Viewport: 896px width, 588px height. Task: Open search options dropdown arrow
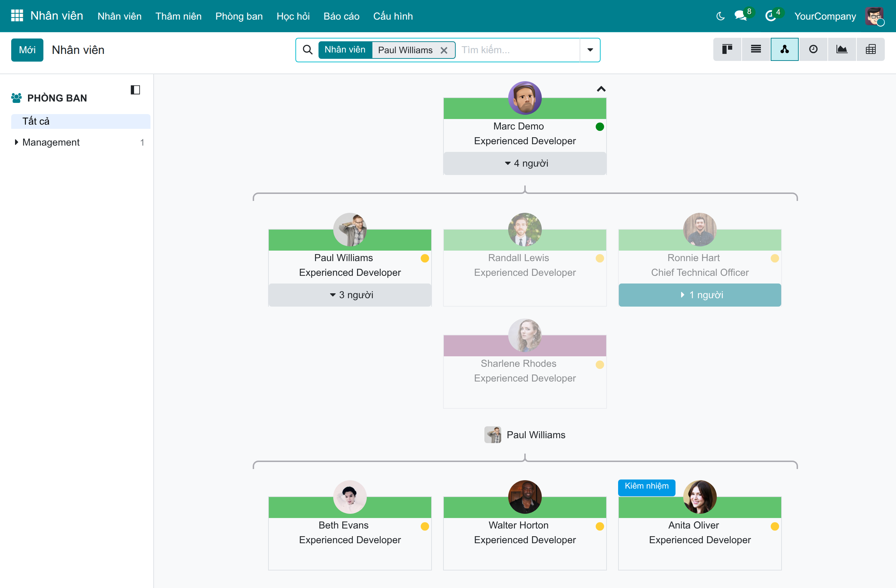(590, 50)
